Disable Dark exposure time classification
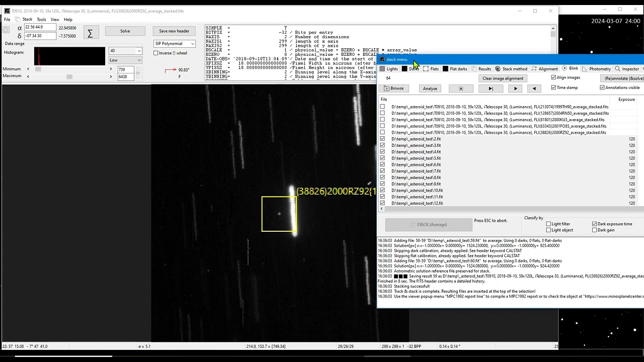The width and height of the screenshot is (644, 362). (x=595, y=224)
